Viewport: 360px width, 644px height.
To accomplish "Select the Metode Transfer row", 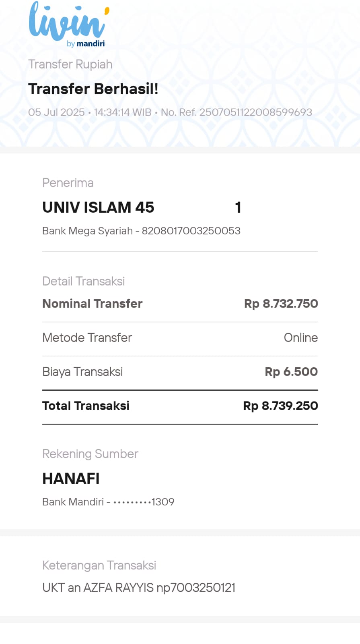I will point(180,338).
